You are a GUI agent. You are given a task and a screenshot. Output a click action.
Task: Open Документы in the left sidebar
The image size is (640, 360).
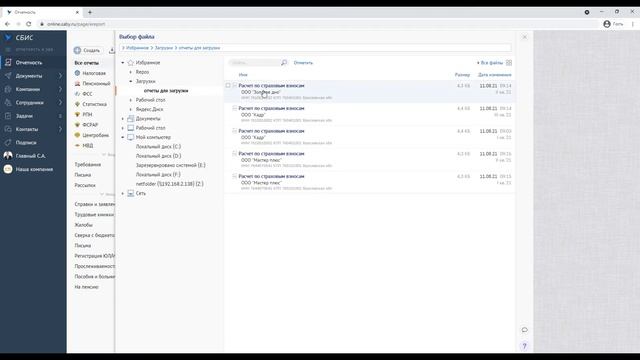point(29,76)
